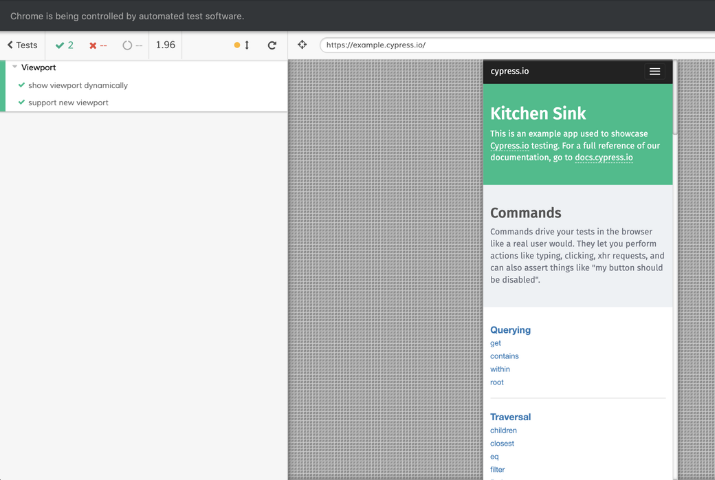
Task: Click the Querying section heading link
Action: click(510, 329)
